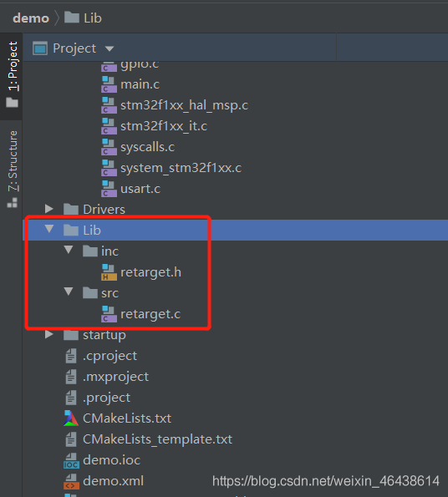Click the Lib folder icon in tree
Image resolution: width=448 pixels, height=497 pixels.
tap(71, 230)
